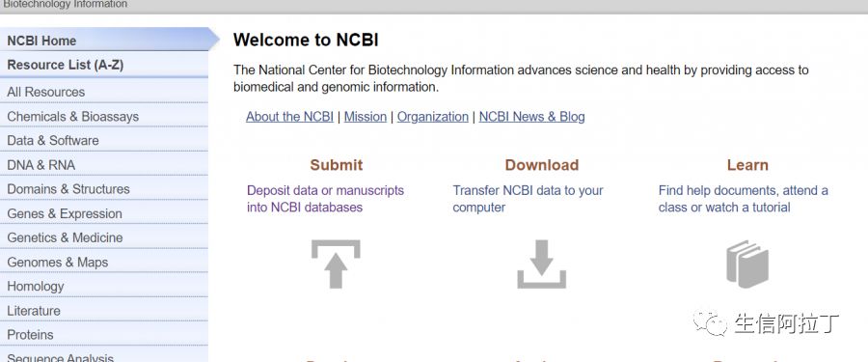Select Genetics & Medicine category
This screenshot has height=362, width=868.
click(104, 237)
